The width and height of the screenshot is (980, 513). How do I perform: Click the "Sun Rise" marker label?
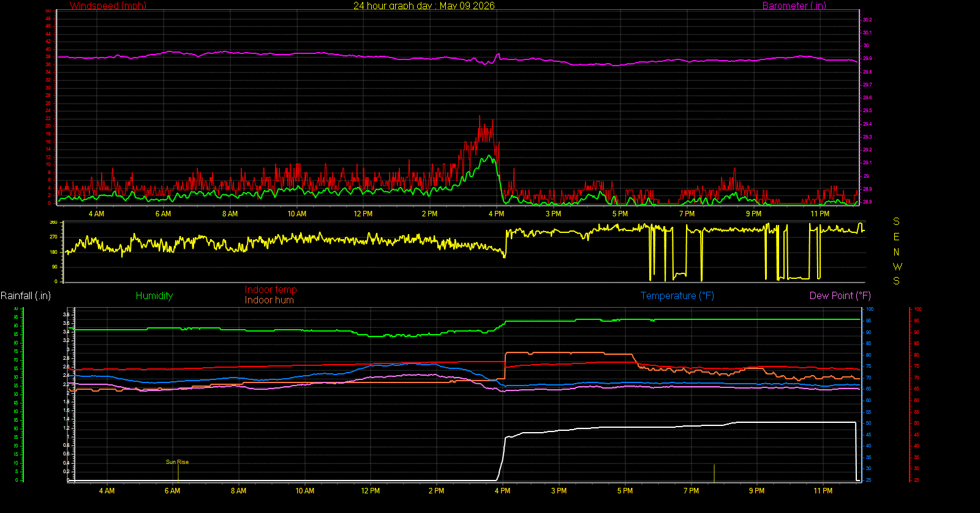coord(177,462)
